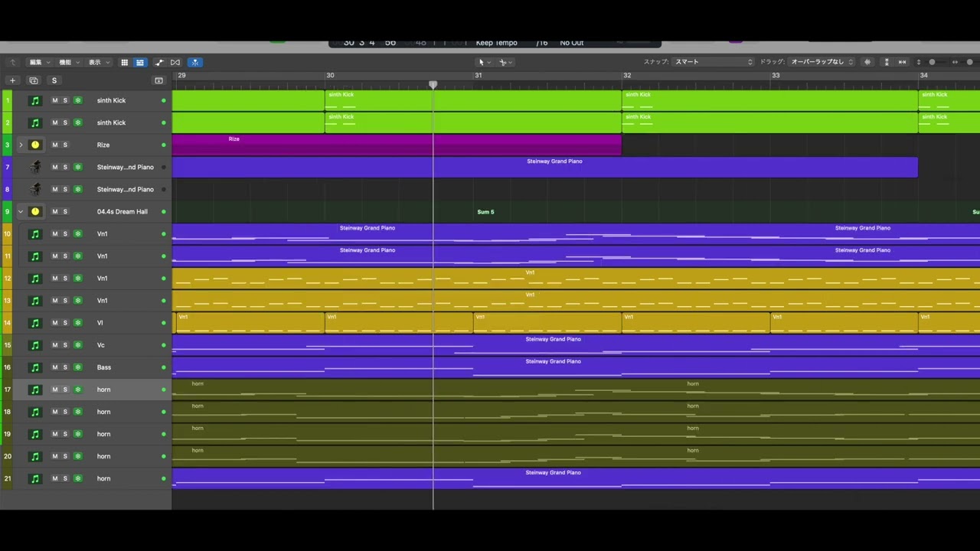Solo track 20 horn
The height and width of the screenshot is (551, 980).
pyautogui.click(x=65, y=456)
